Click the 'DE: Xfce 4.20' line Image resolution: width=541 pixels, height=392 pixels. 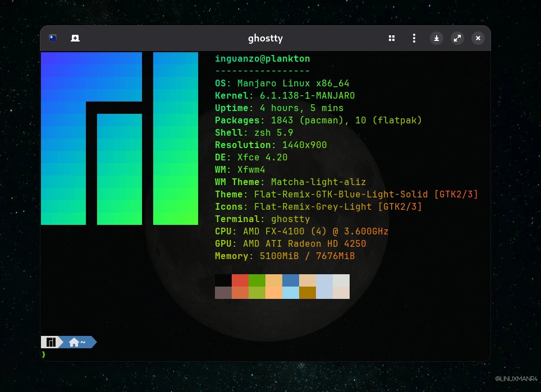coord(251,157)
